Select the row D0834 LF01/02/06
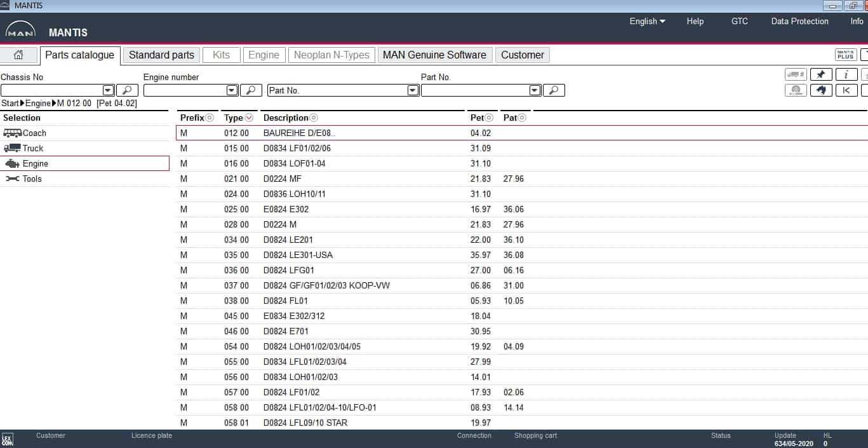The height and width of the screenshot is (448, 868). [x=521, y=148]
